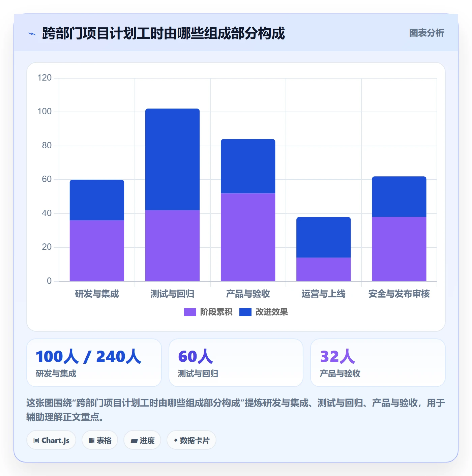472x476 pixels.
Task: Click x-axis label 运营与上线
Action: 323,294
